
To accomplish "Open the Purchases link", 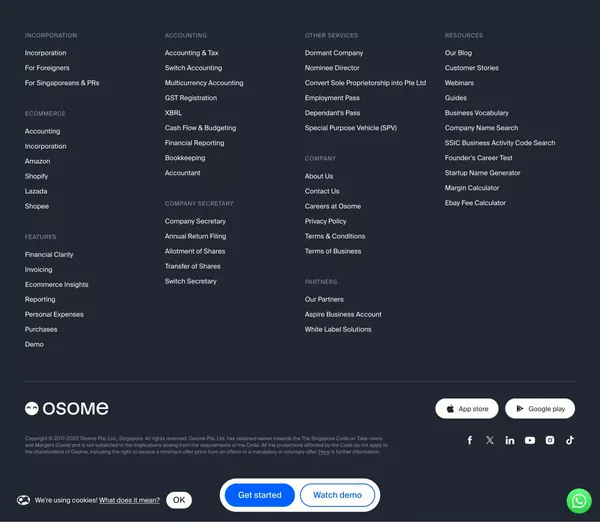I will tap(41, 329).
